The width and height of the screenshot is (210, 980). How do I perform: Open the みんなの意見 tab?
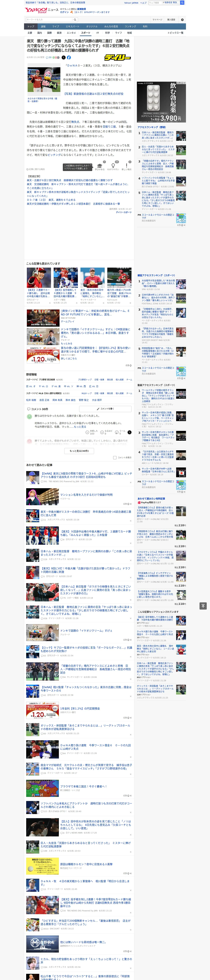[111, 27]
